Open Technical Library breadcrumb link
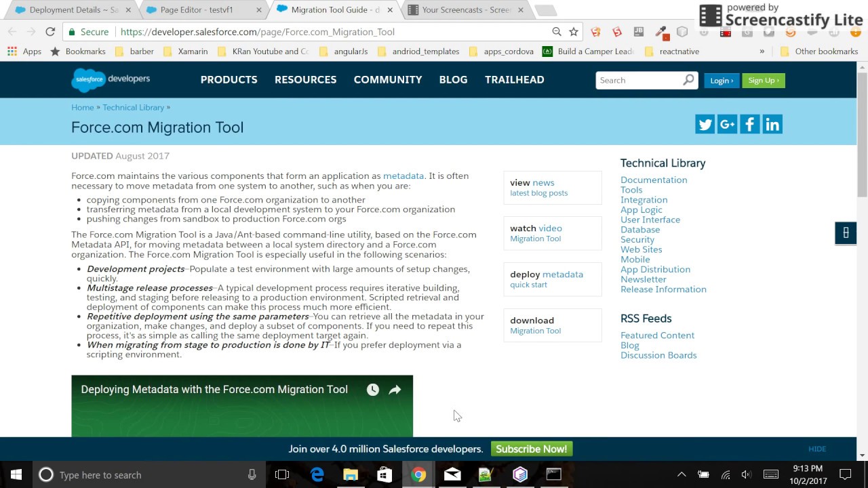This screenshot has width=868, height=488. 134,108
